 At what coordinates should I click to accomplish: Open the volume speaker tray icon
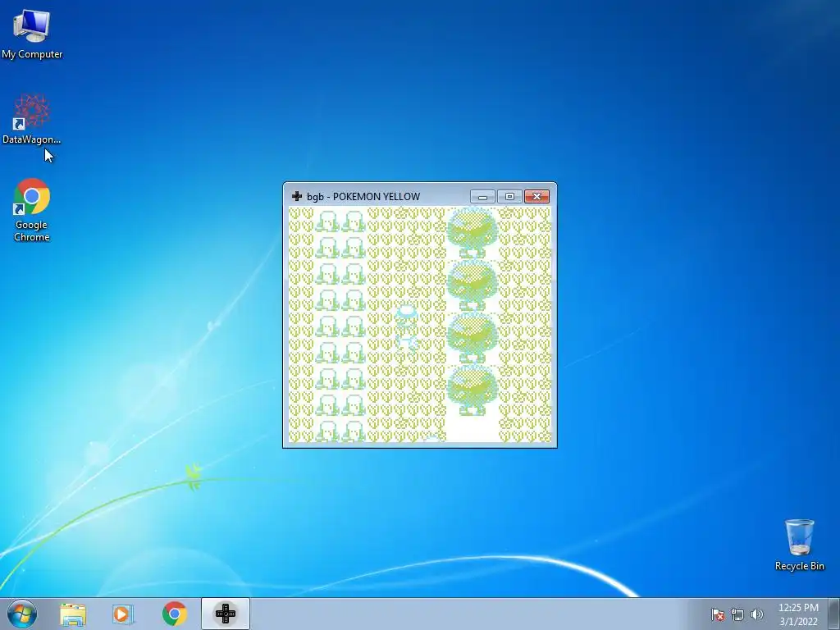pos(757,614)
